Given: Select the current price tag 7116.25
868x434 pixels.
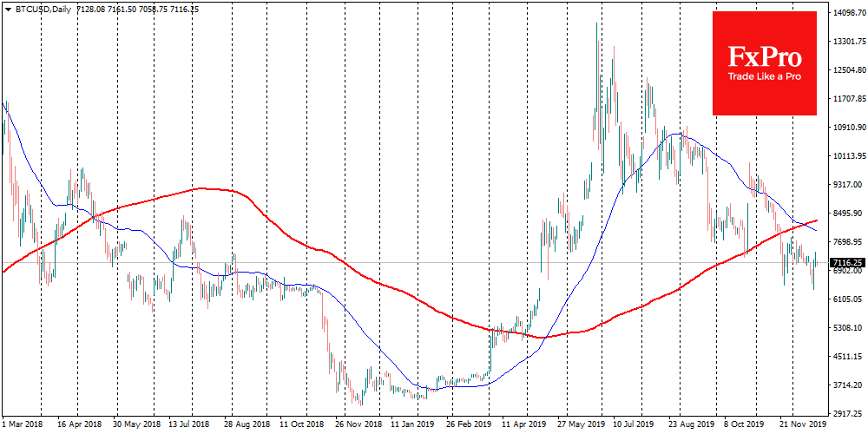Looking at the screenshot, I should pos(847,262).
